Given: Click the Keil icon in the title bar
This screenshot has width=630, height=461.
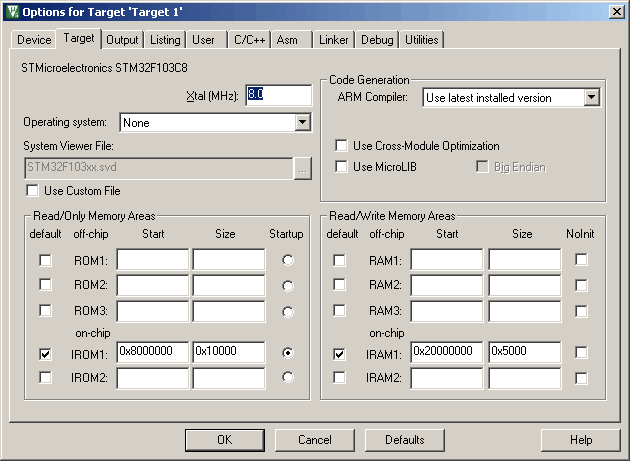Looking at the screenshot, I should click(12, 11).
